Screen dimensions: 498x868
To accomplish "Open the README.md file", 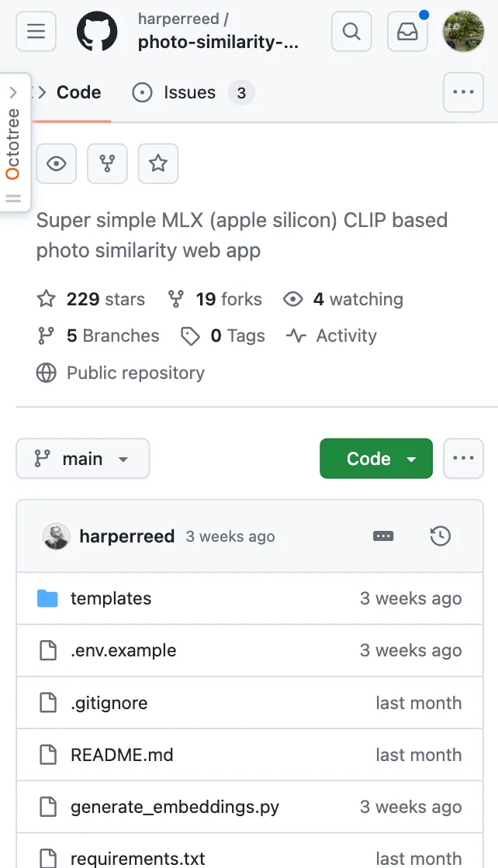I will 122,755.
